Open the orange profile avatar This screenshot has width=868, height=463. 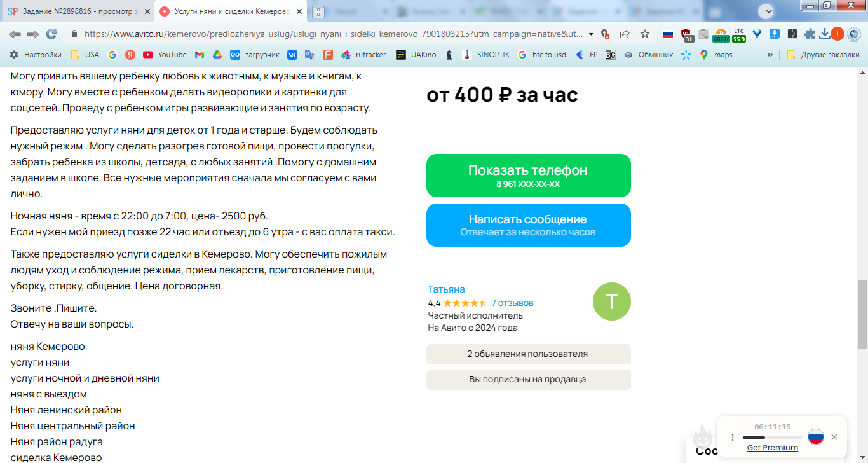(x=837, y=34)
